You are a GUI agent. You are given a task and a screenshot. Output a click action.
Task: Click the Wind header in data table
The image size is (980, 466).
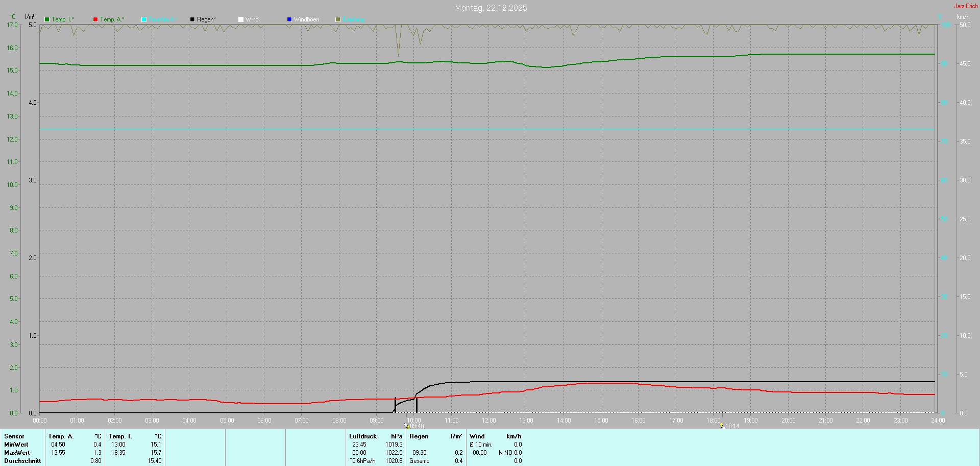click(477, 436)
